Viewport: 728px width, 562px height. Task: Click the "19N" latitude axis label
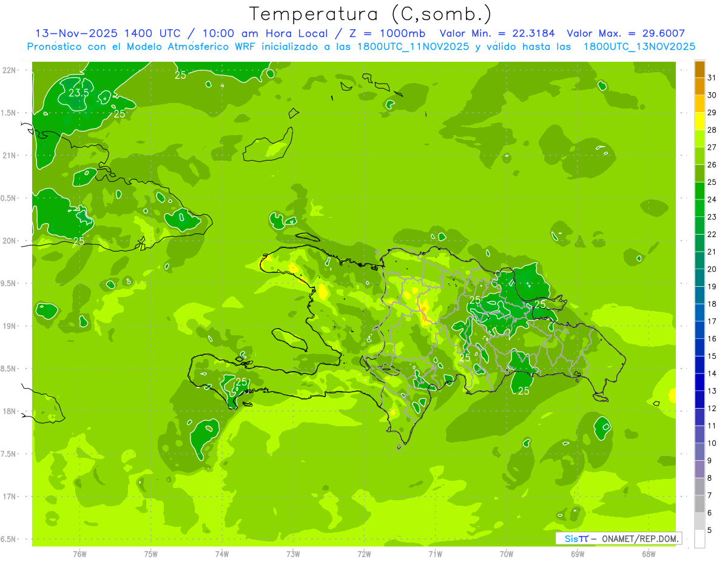coord(8,326)
